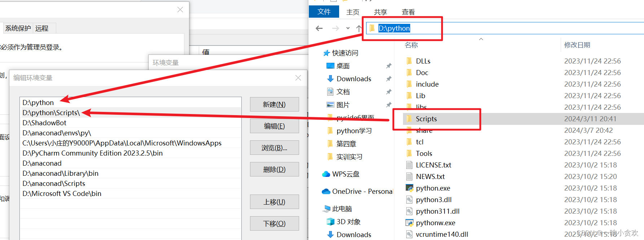Open 文档 in the navigation pane
Image resolution: width=644 pixels, height=240 pixels.
coord(343,92)
